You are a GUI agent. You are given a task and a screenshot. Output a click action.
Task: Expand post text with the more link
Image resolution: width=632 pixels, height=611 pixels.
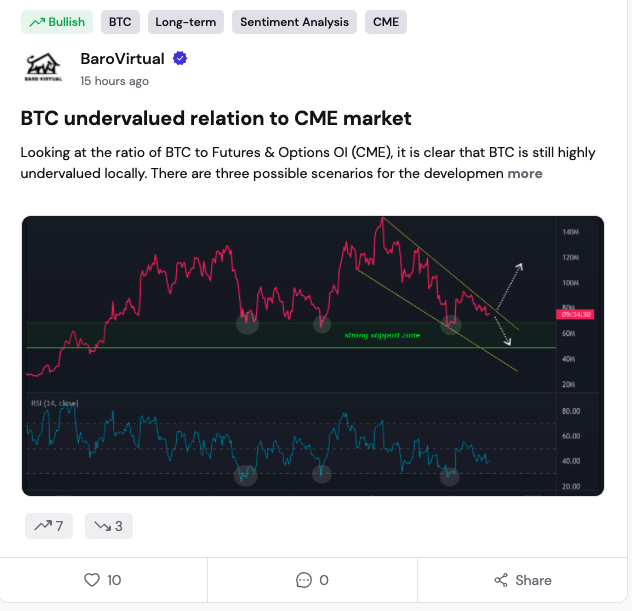[525, 173]
